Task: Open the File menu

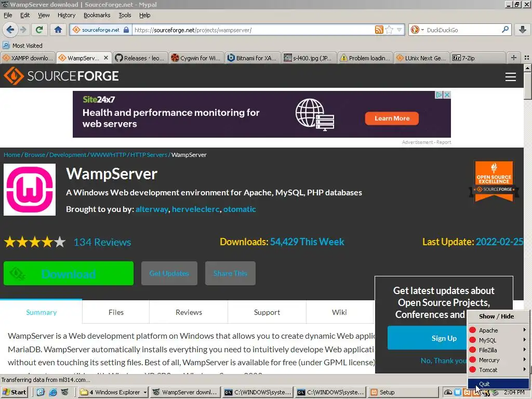Action: point(8,15)
